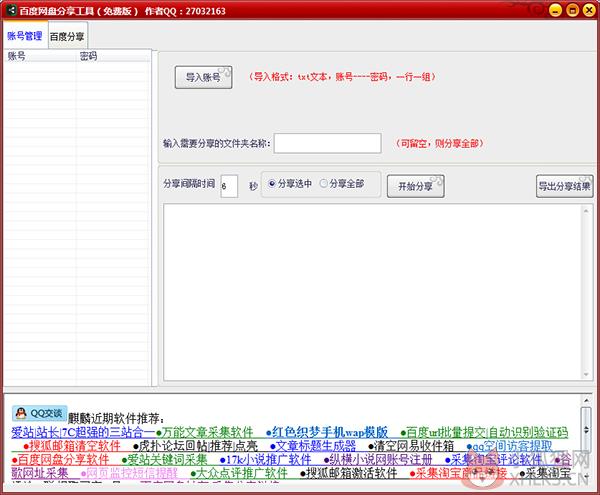This screenshot has height=495, width=600.
Task: Minimize the 百度网盘分享工具 window
Action: [x=555, y=10]
